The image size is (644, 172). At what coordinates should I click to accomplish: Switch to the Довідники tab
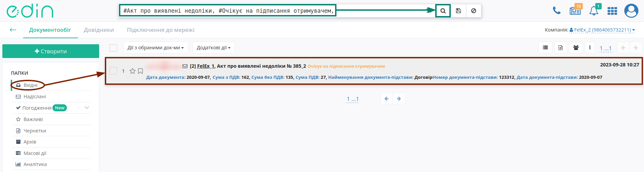click(99, 30)
